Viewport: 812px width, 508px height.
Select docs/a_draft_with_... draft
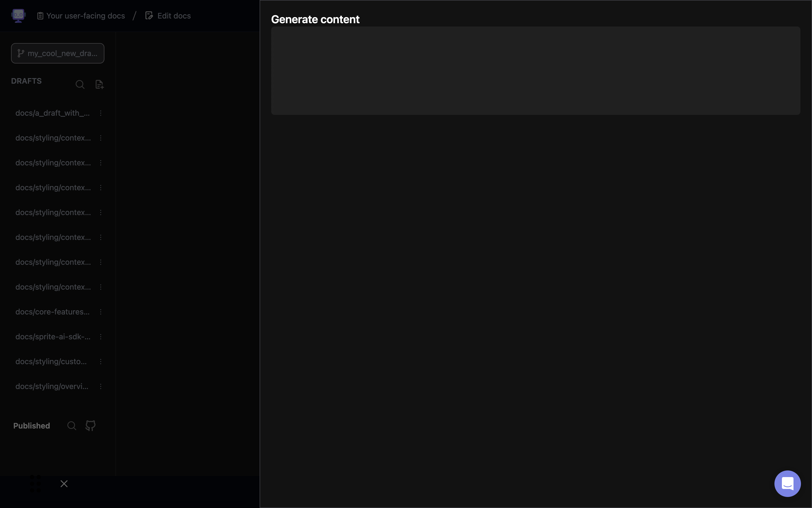pos(52,113)
